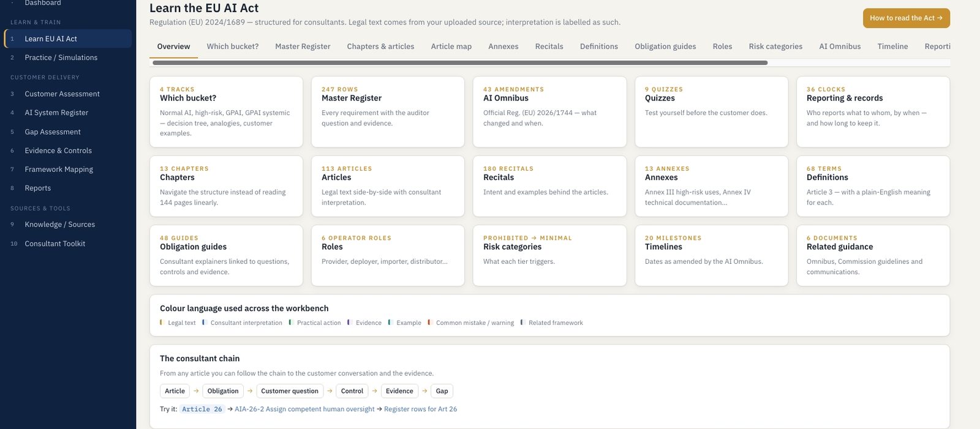
Task: Click the Article chain step chip
Action: tap(175, 391)
